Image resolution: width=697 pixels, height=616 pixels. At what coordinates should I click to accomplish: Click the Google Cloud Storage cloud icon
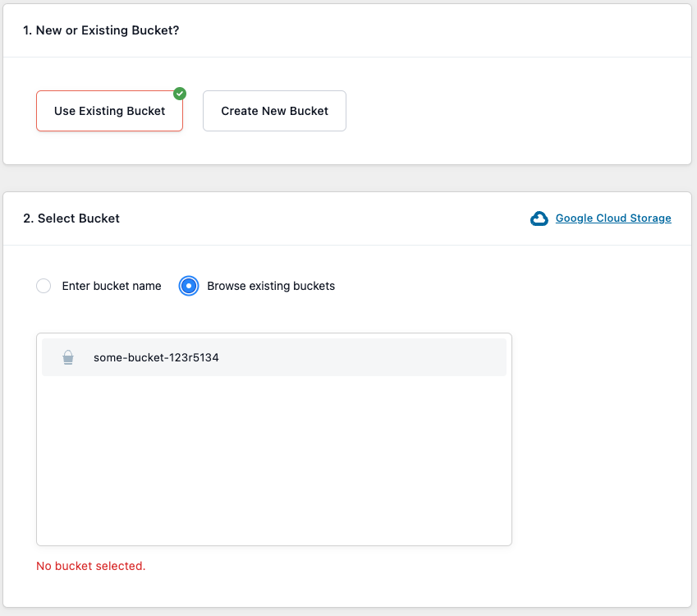click(539, 218)
